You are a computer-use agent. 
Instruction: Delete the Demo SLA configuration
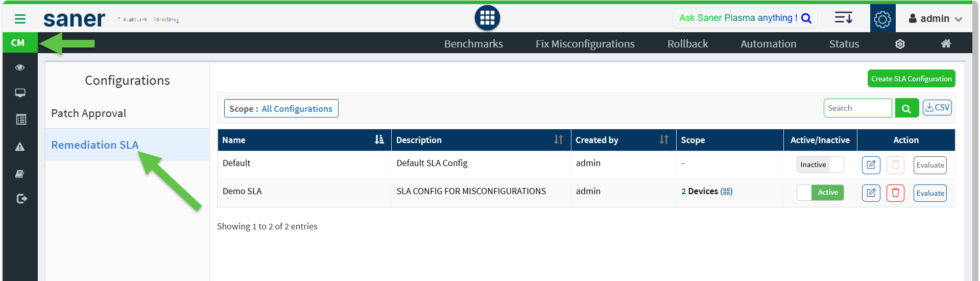895,193
